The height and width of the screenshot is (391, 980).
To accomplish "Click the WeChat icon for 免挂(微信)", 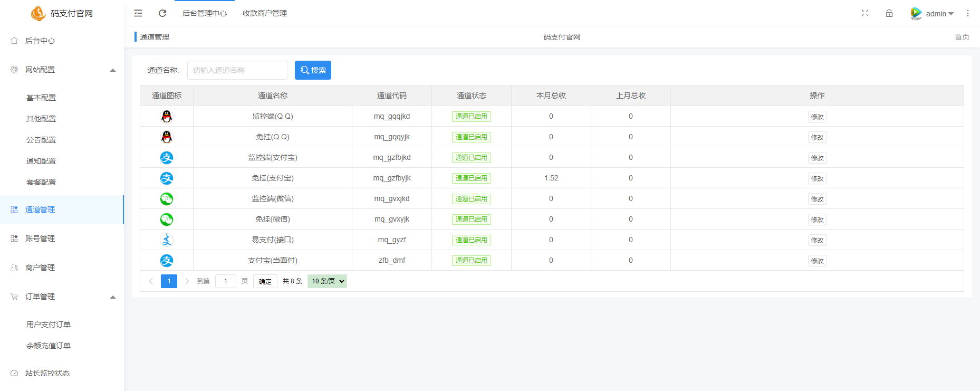I will click(x=167, y=220).
